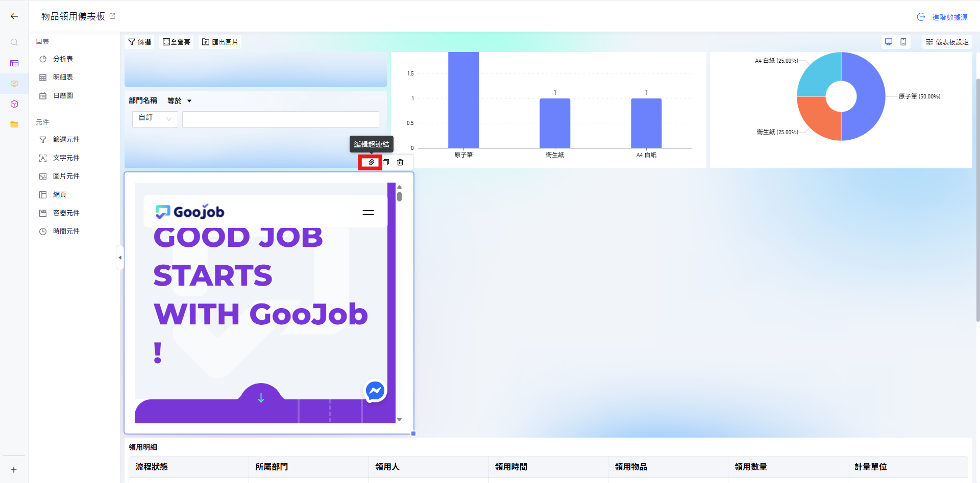The image size is (980, 483).
Task: Select the orange dashboard icon in left rail
Action: pyautogui.click(x=14, y=84)
